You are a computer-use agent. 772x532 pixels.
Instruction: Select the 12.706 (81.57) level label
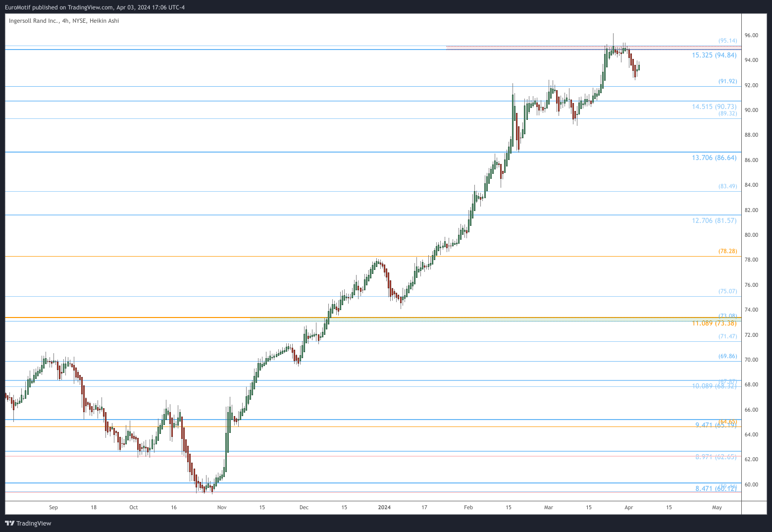pyautogui.click(x=714, y=220)
